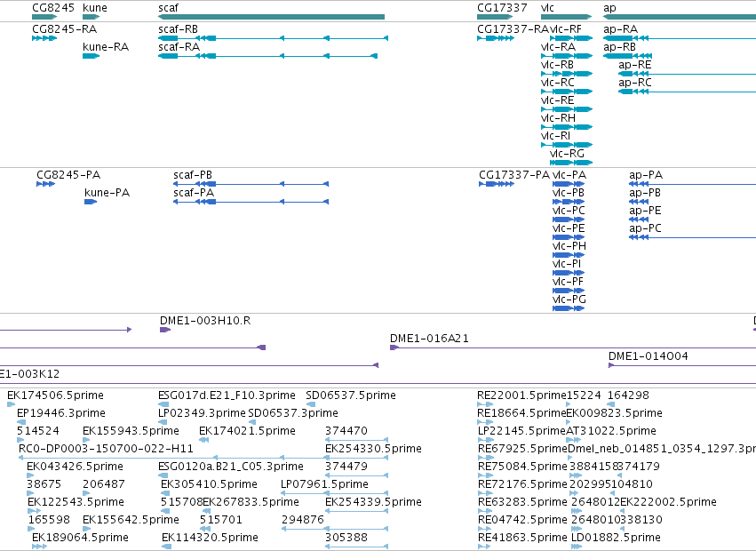
Task: Select the scaf-RA transcript label
Action: [179, 47]
